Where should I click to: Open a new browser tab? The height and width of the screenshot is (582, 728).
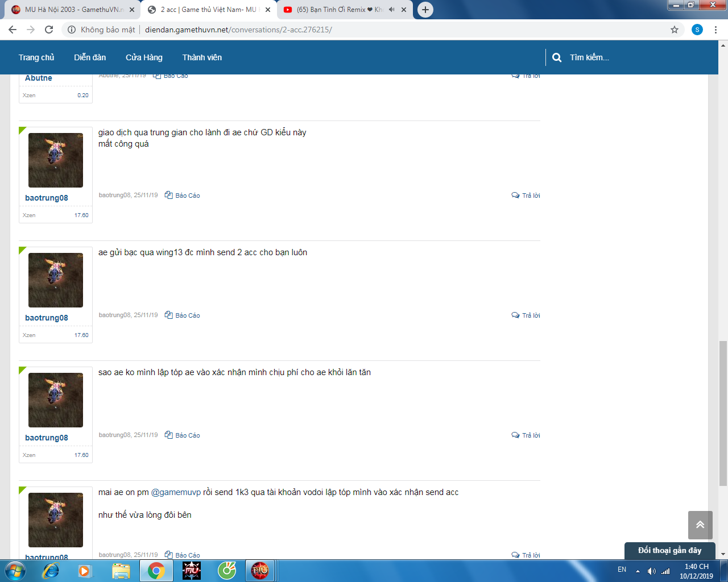click(x=425, y=10)
